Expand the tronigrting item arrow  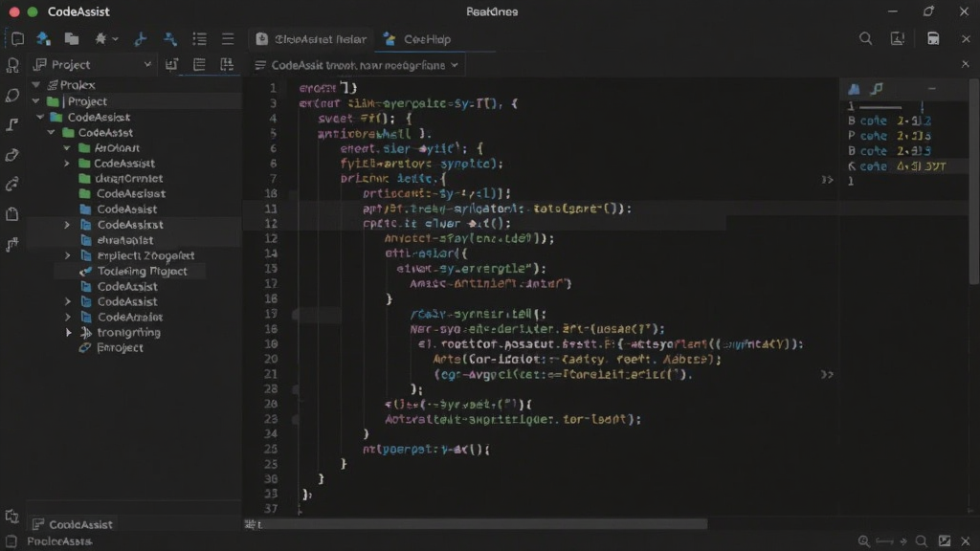68,332
